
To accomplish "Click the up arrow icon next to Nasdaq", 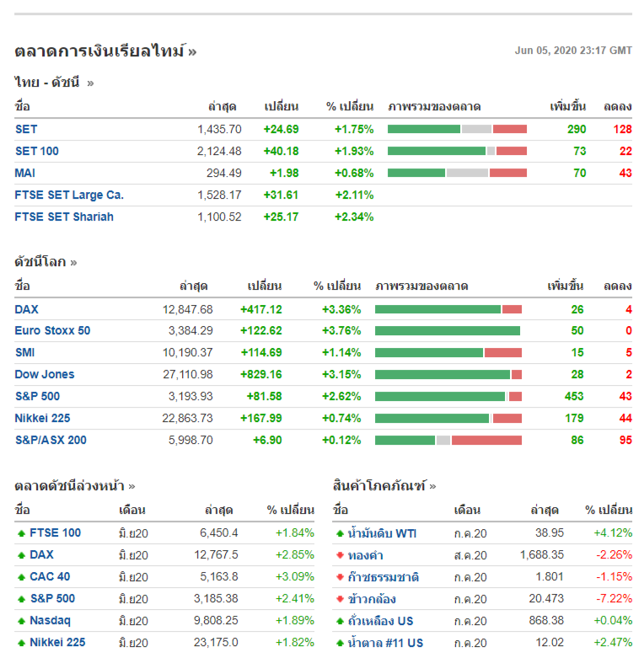I will (21, 621).
